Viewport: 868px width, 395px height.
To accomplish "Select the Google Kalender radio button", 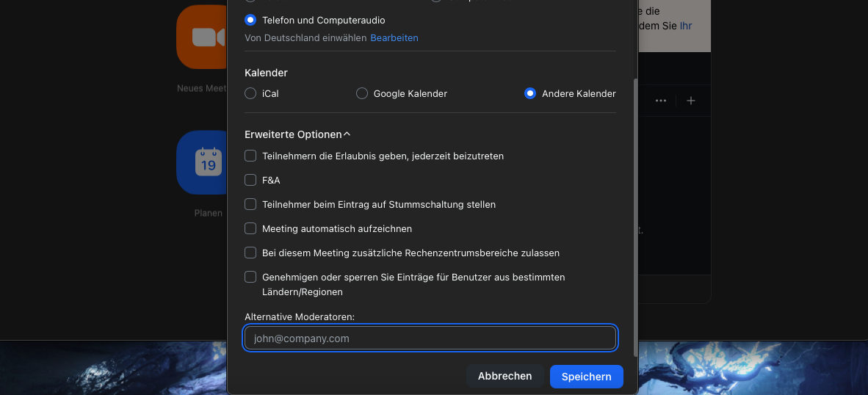I will (x=362, y=94).
